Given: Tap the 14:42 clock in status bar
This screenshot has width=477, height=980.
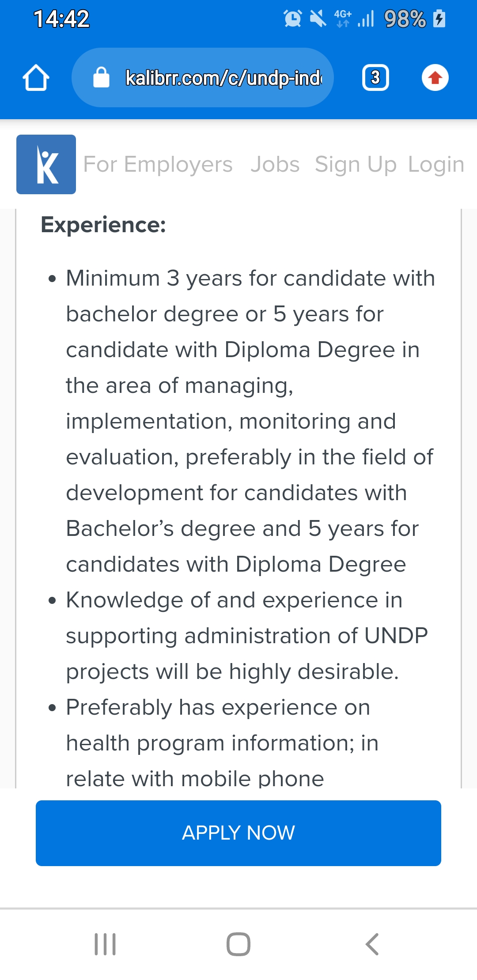Looking at the screenshot, I should point(61,19).
